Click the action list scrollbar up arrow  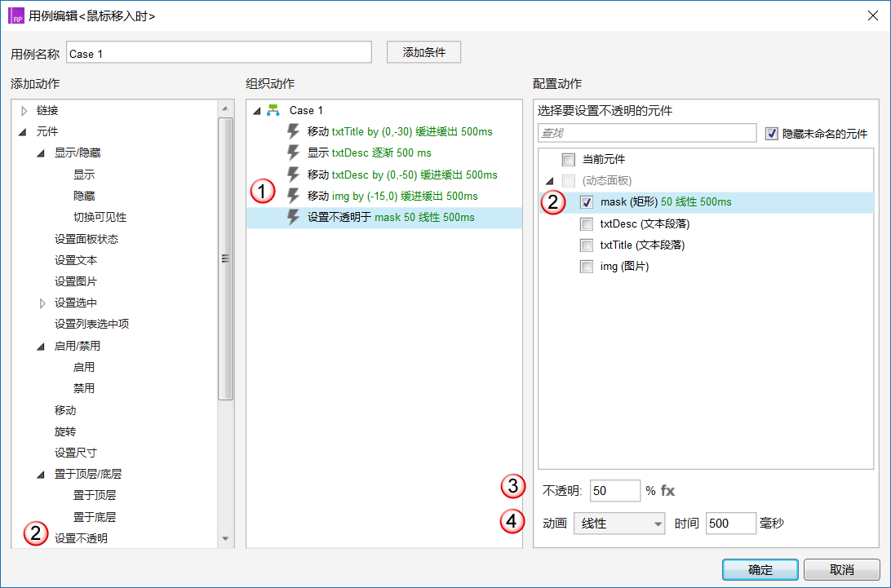point(225,108)
